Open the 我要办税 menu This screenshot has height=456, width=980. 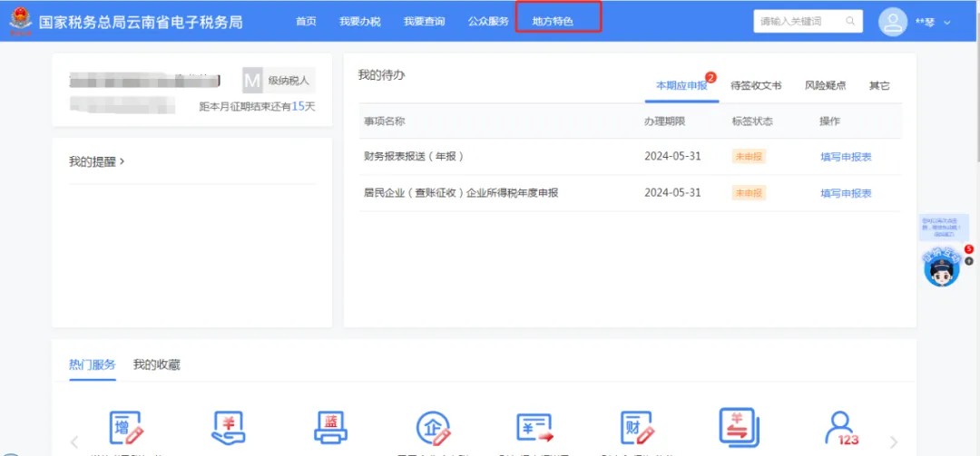coord(360,21)
